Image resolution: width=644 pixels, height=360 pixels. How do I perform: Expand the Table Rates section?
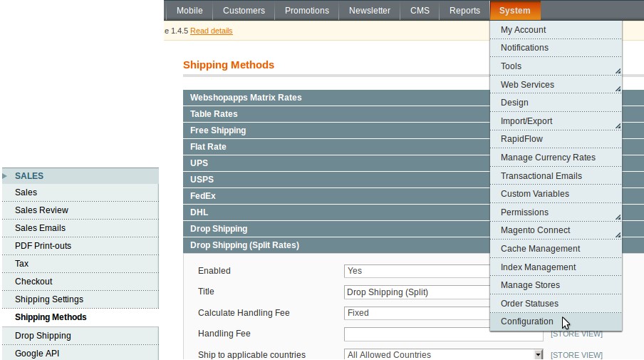coord(336,114)
